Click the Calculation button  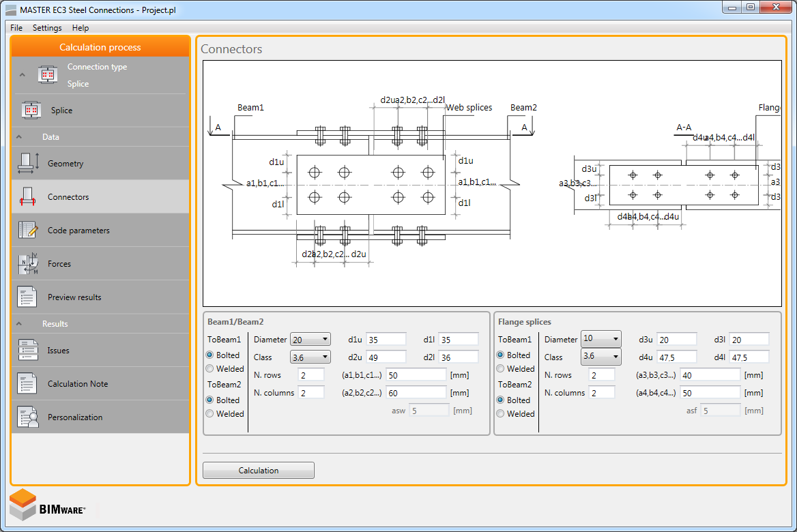pyautogui.click(x=259, y=471)
